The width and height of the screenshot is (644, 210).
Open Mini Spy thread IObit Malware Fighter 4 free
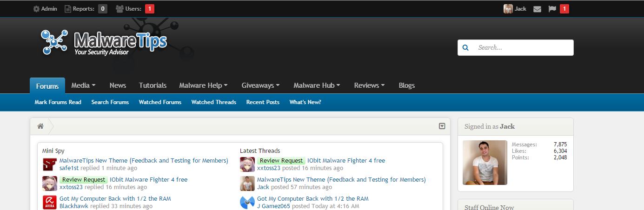149,180
